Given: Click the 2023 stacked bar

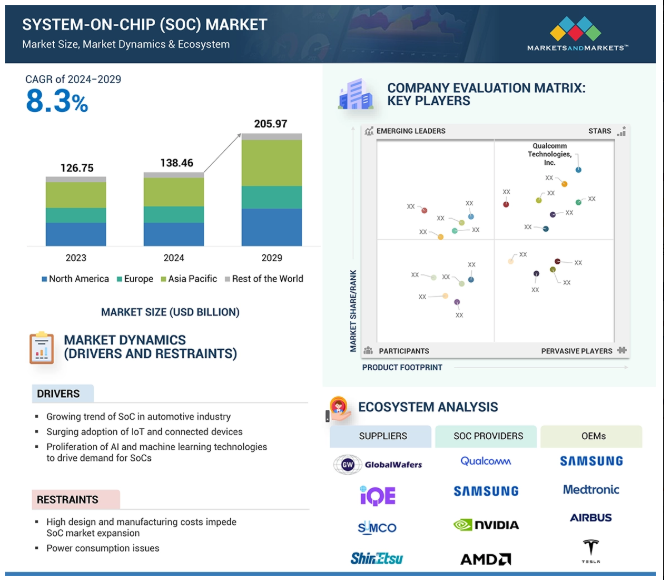Looking at the screenshot, I should 76,211.
